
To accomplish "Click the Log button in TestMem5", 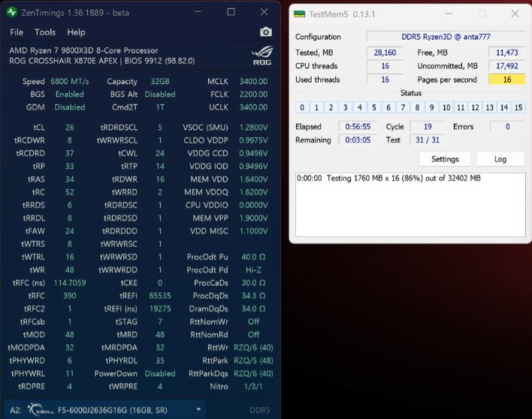I will [500, 159].
